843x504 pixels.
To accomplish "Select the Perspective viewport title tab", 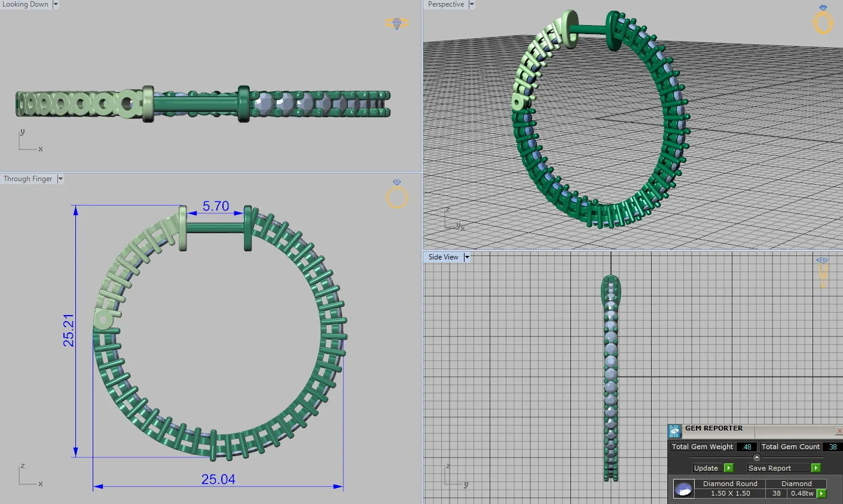I will pos(445,4).
